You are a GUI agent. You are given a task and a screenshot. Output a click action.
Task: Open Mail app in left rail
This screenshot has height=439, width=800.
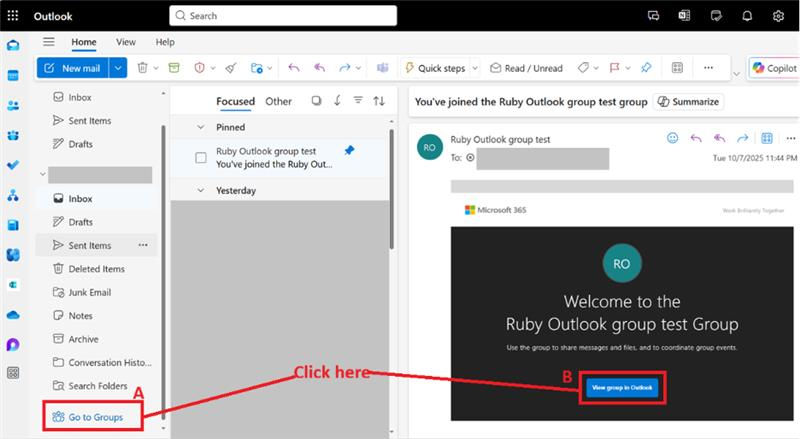click(13, 45)
